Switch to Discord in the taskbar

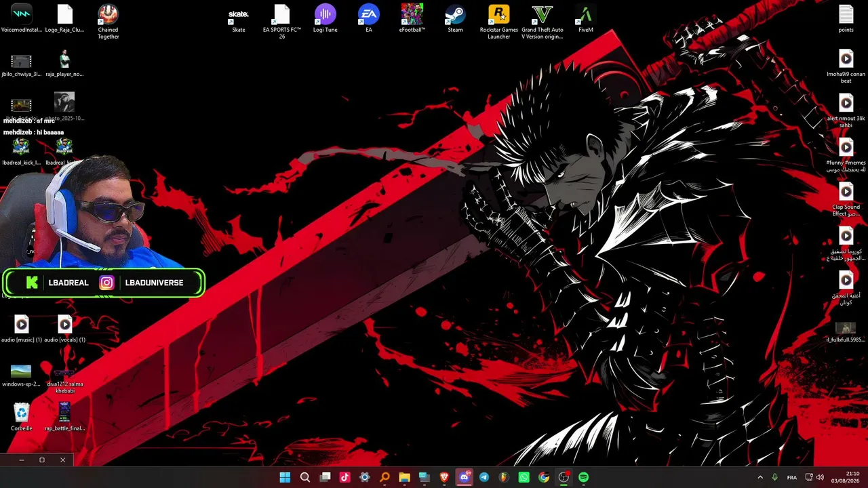[x=464, y=477]
